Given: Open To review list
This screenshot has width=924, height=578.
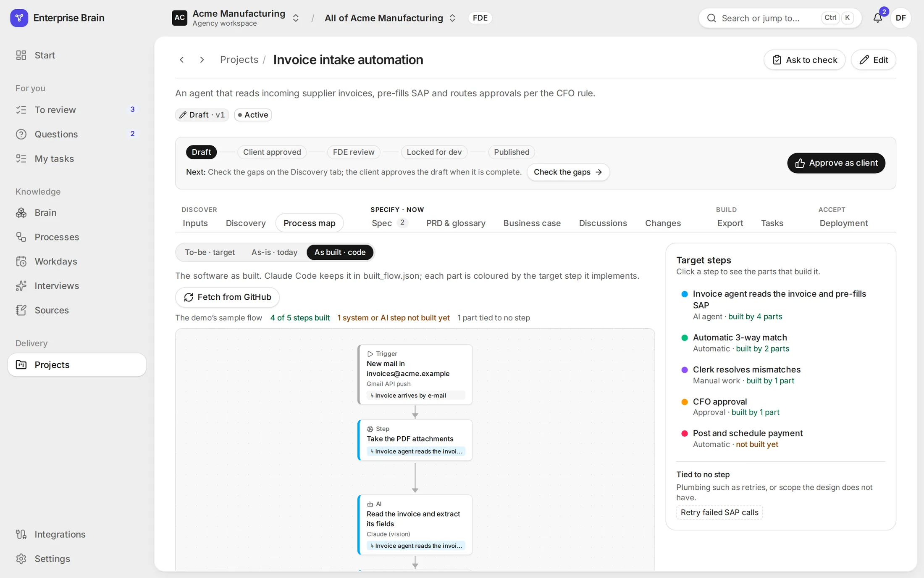Looking at the screenshot, I should 77,110.
